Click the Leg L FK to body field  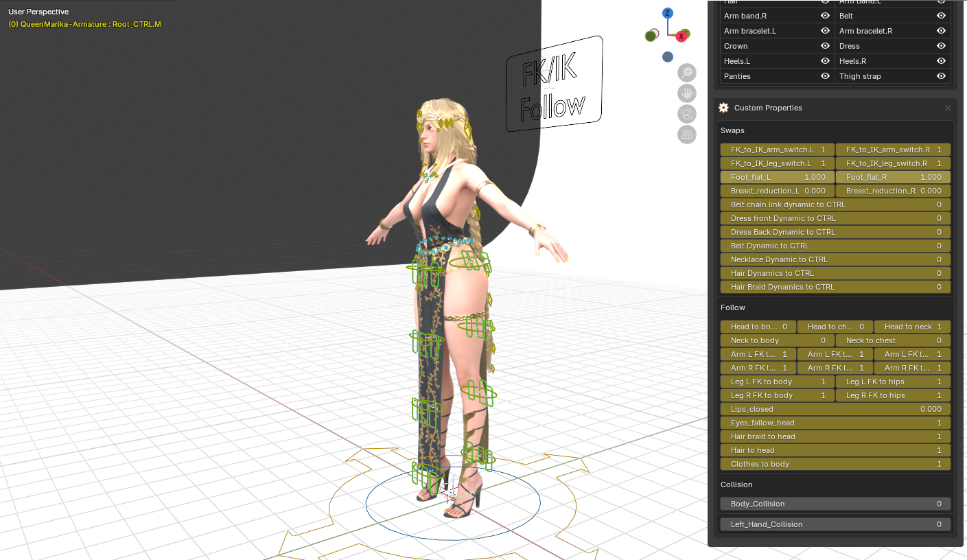[778, 382]
